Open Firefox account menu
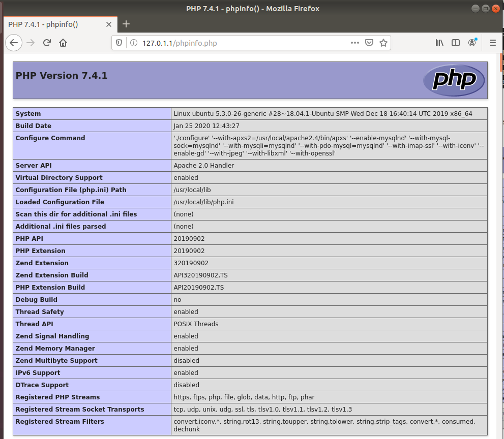Viewport: 504px width, 439px height. [x=472, y=42]
